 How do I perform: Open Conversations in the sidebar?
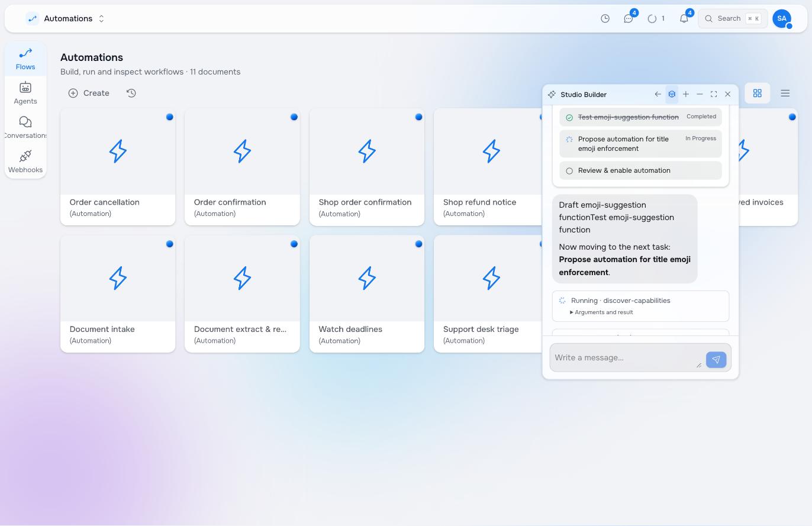pos(25,128)
